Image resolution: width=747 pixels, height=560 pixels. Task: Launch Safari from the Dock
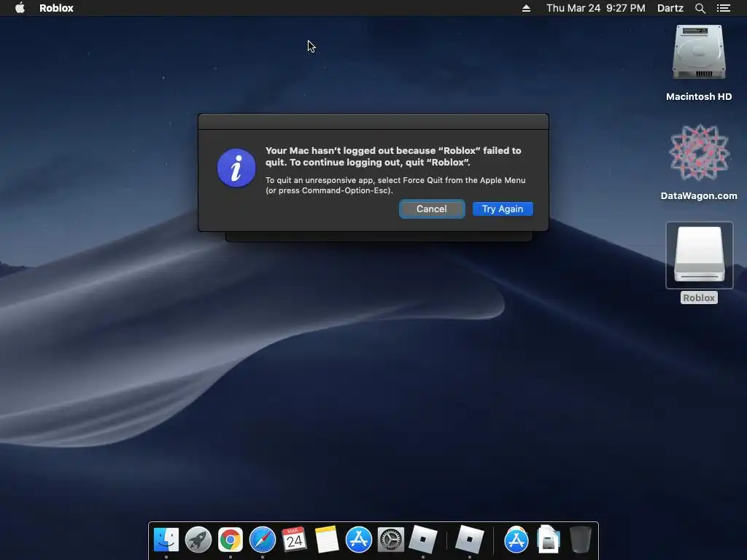point(263,540)
